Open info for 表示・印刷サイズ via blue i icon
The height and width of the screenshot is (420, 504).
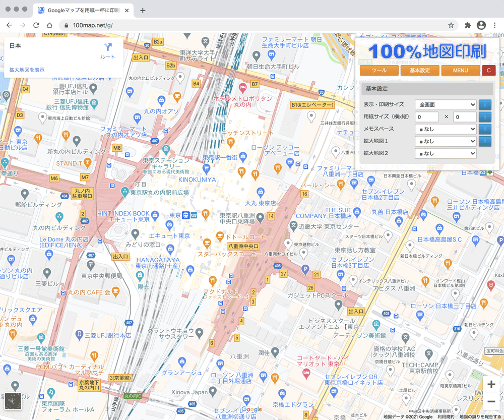(484, 105)
